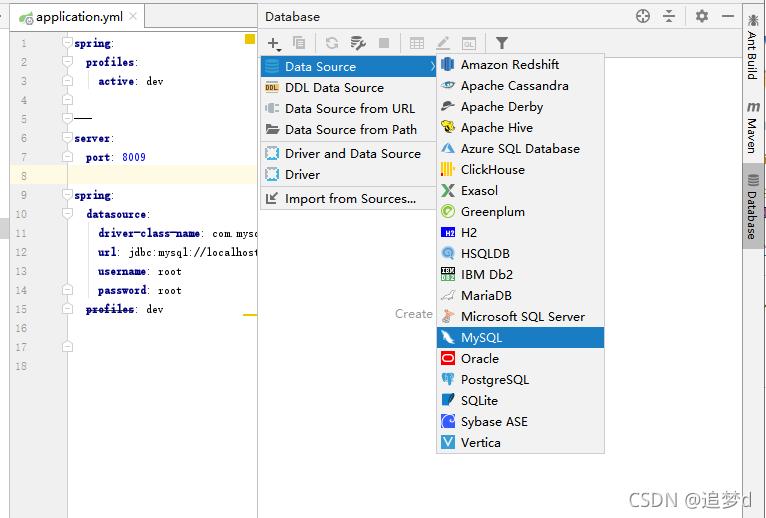
Task: Click the Filter funnel icon
Action: coord(502,43)
